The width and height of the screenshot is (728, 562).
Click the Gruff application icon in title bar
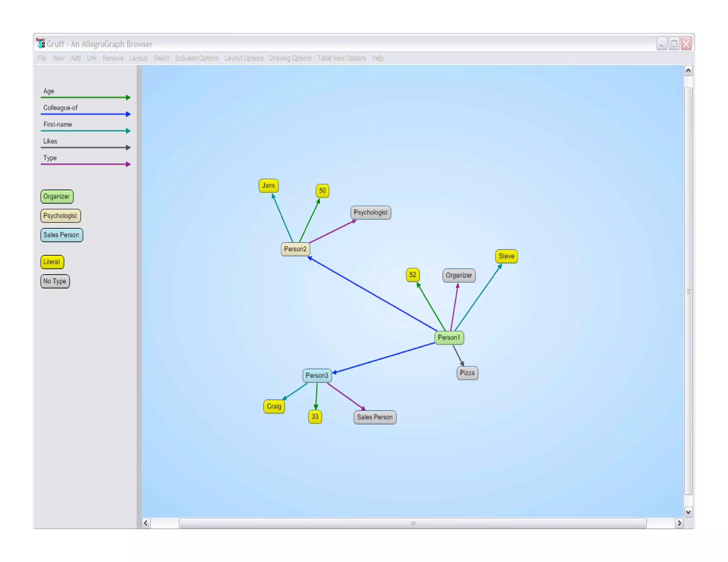41,43
